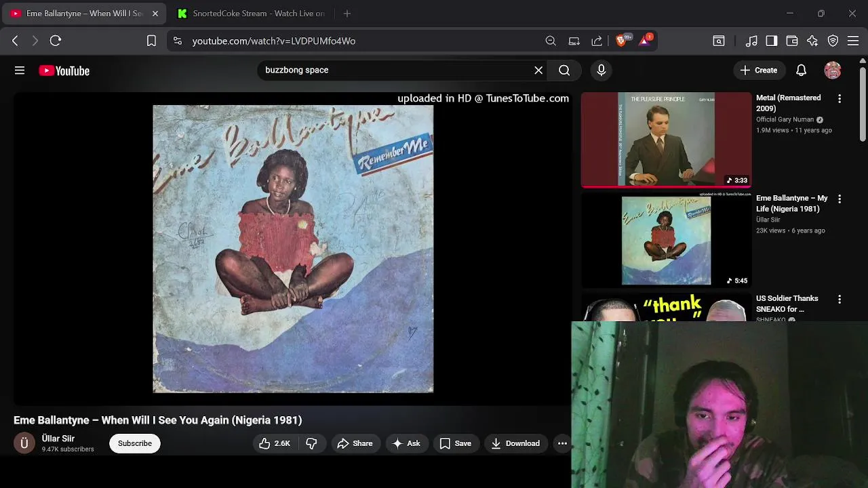Open the Brave Wallet icon
The image size is (868, 488).
(x=792, y=41)
